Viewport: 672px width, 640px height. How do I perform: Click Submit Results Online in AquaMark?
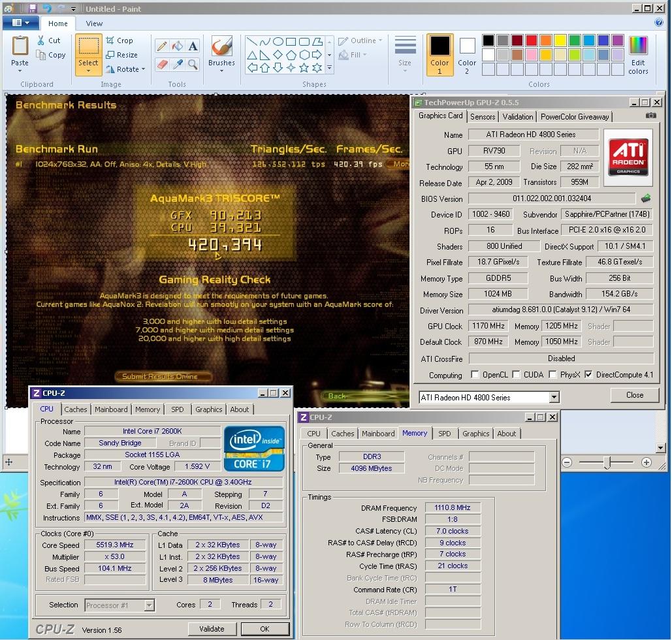(163, 376)
